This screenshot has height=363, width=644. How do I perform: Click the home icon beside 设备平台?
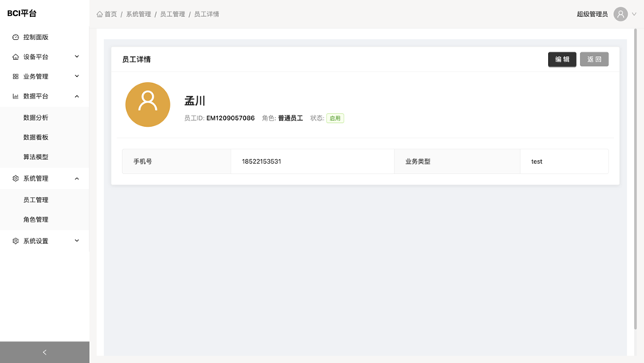pos(15,57)
